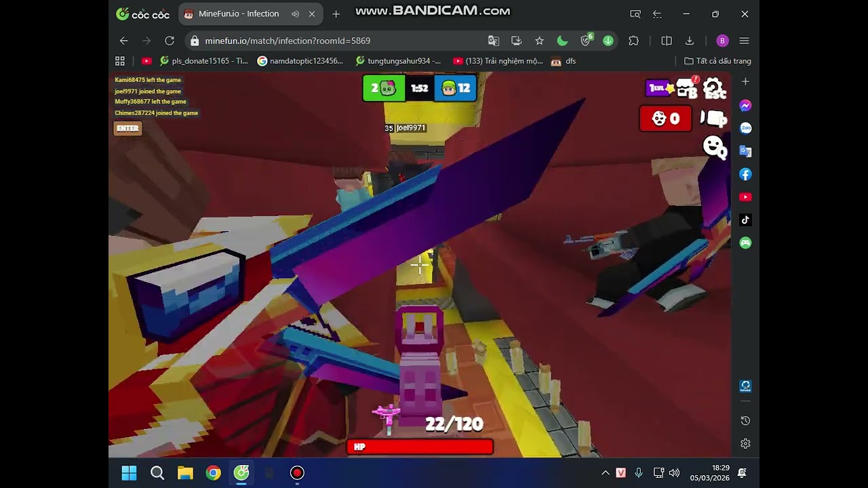Image resolution: width=868 pixels, height=488 pixels.
Task: Open a new browser tab
Action: (336, 14)
